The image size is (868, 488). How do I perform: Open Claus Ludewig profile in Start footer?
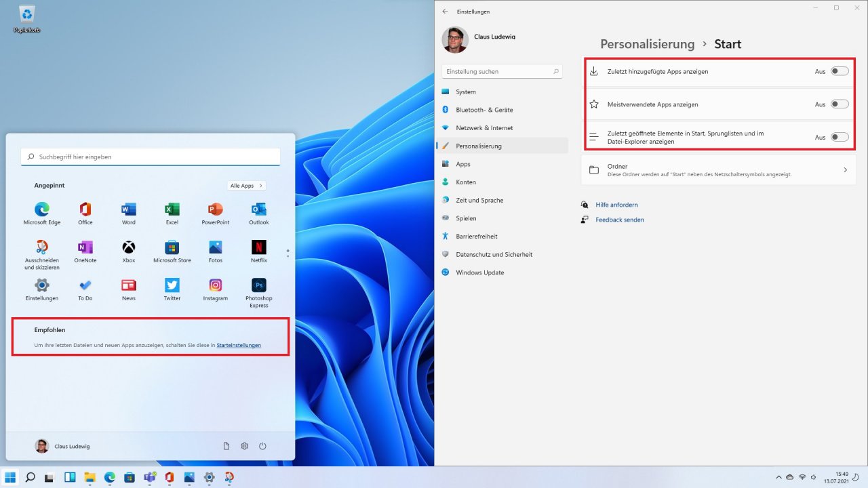pyautogui.click(x=62, y=446)
